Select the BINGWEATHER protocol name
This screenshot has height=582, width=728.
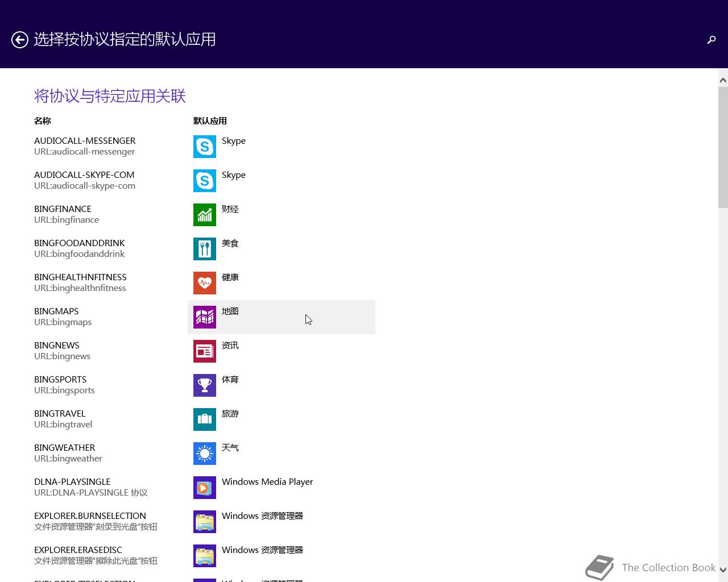[x=65, y=448]
